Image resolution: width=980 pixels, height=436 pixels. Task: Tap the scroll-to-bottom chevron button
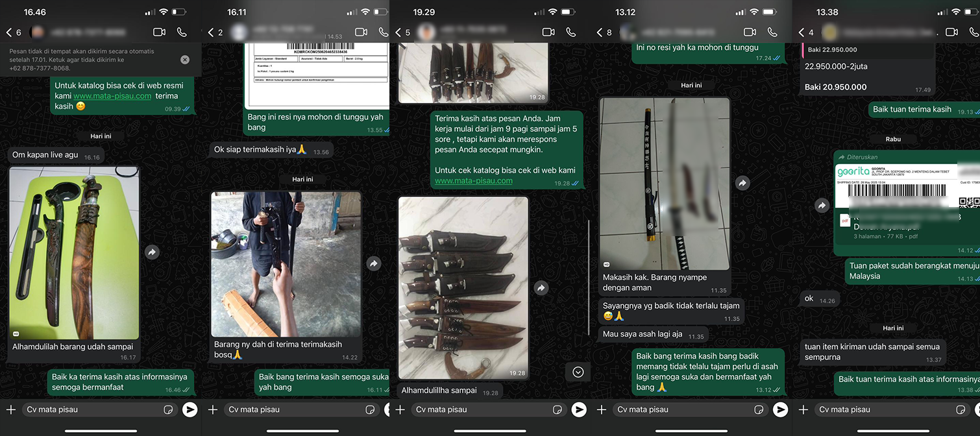[578, 372]
